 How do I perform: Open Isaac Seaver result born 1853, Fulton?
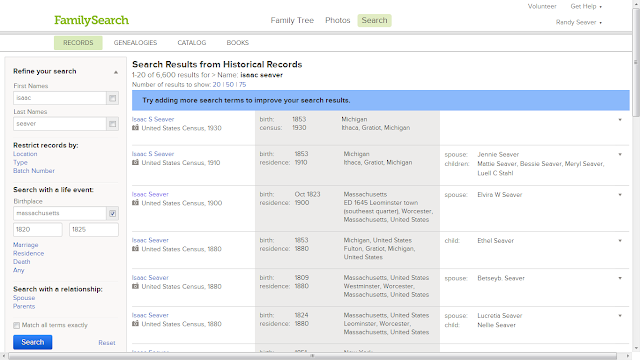click(x=150, y=240)
